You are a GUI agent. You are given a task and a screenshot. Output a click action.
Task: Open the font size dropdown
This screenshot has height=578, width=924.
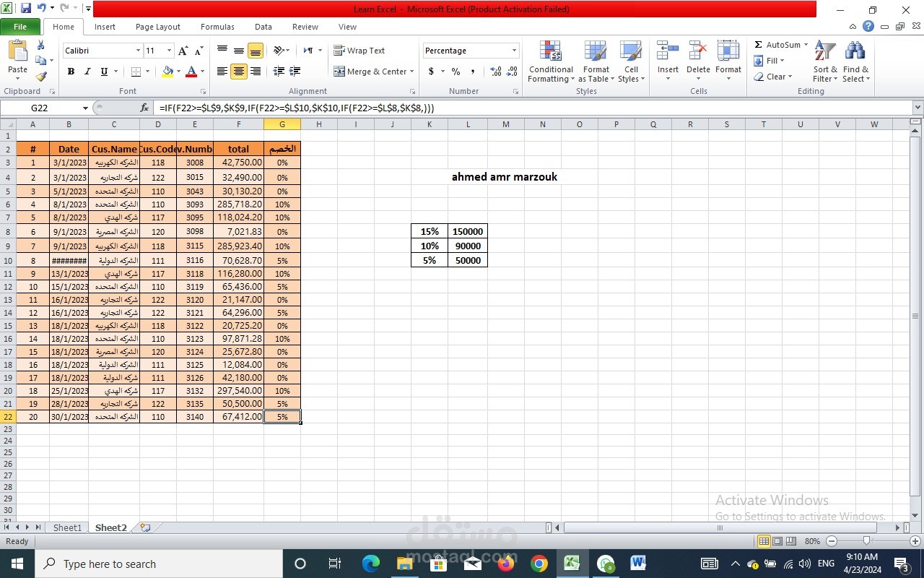pyautogui.click(x=170, y=51)
